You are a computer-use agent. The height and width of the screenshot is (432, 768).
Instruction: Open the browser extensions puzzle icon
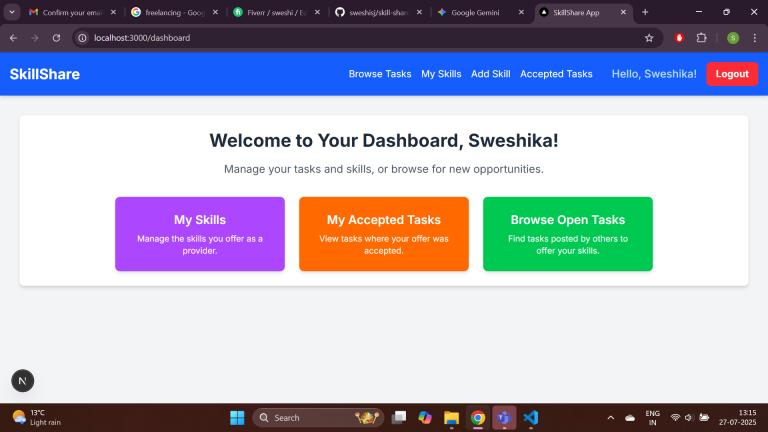[x=702, y=38]
